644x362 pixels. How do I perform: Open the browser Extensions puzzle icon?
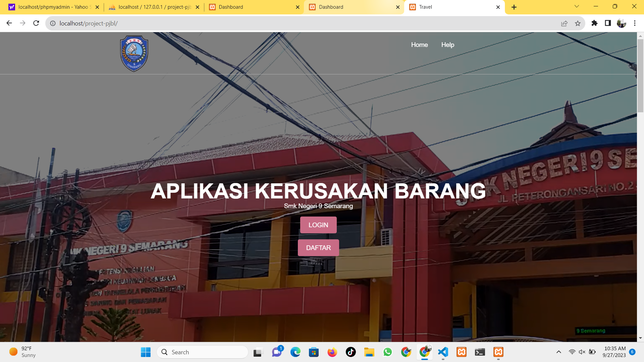[x=594, y=23]
